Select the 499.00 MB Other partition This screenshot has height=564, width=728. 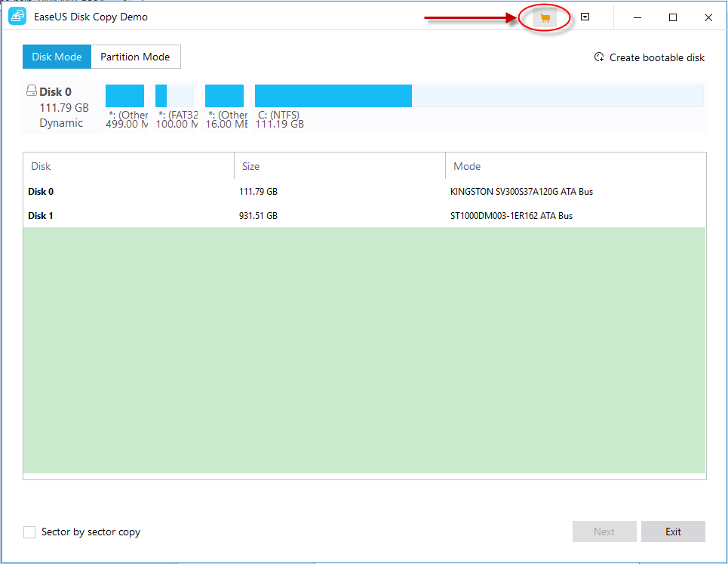pos(124,96)
